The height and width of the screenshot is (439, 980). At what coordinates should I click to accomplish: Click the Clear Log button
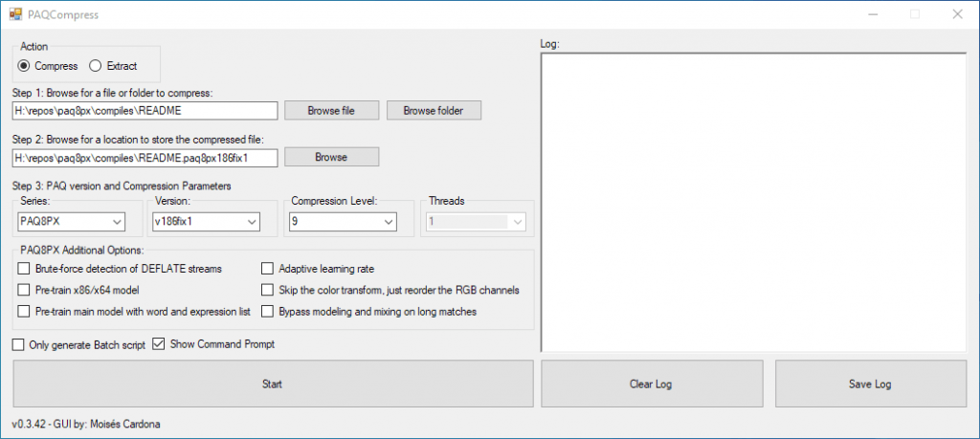(x=651, y=384)
